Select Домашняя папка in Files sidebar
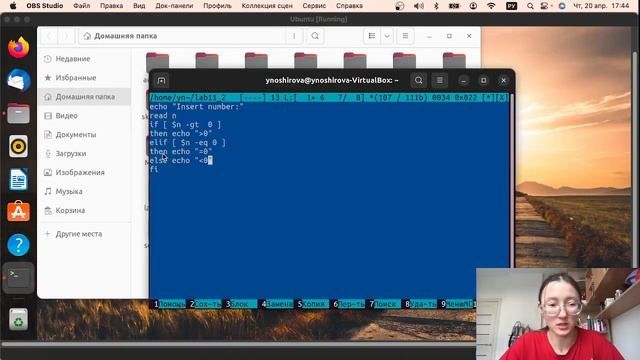The width and height of the screenshot is (640, 360). point(84,97)
